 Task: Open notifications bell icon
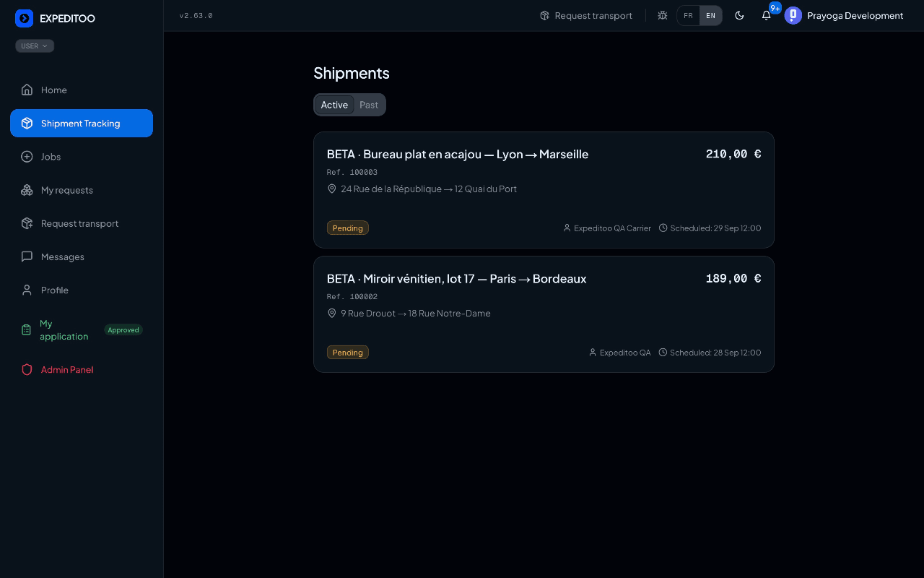(x=767, y=15)
